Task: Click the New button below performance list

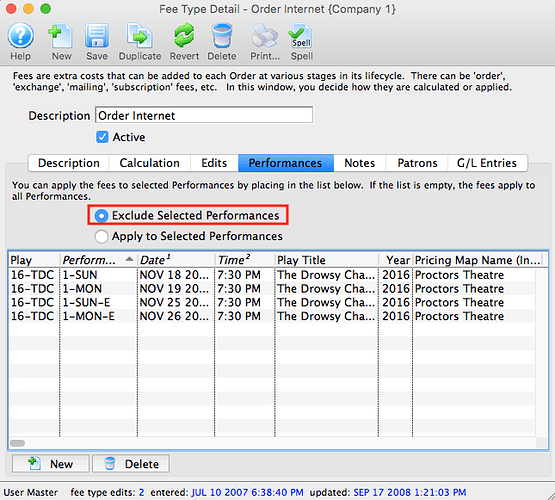Action: coord(51,464)
